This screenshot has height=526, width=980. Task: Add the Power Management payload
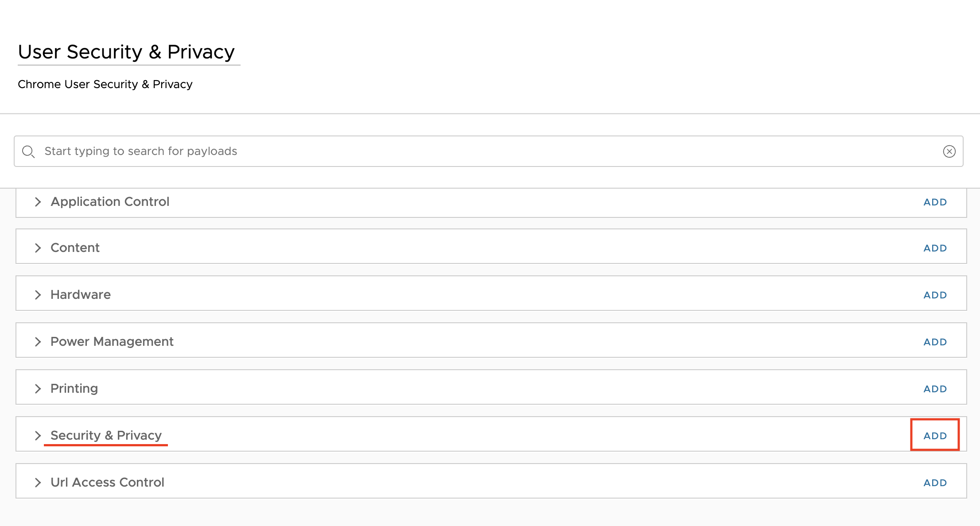pyautogui.click(x=935, y=342)
